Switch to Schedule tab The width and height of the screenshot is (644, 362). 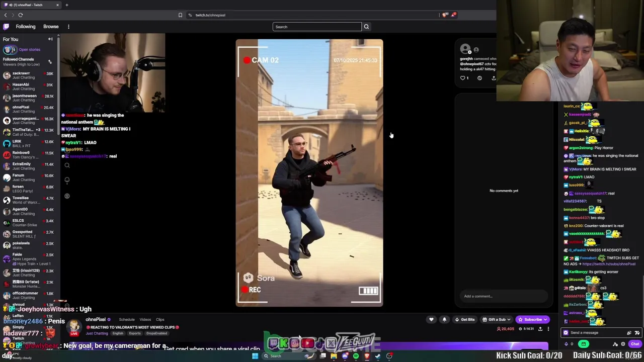tap(127, 320)
